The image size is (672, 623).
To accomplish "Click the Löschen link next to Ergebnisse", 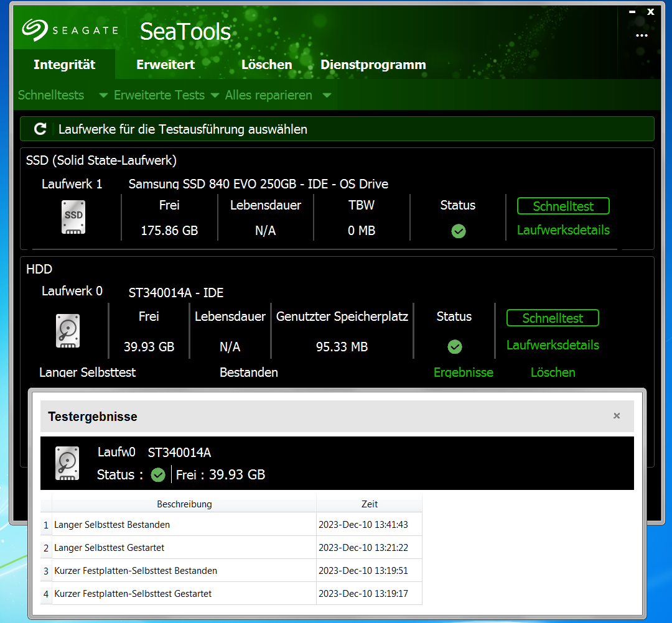I will click(x=553, y=372).
